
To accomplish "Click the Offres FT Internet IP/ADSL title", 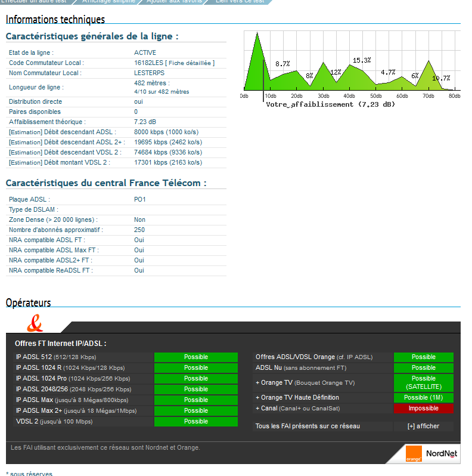I will click(60, 344).
